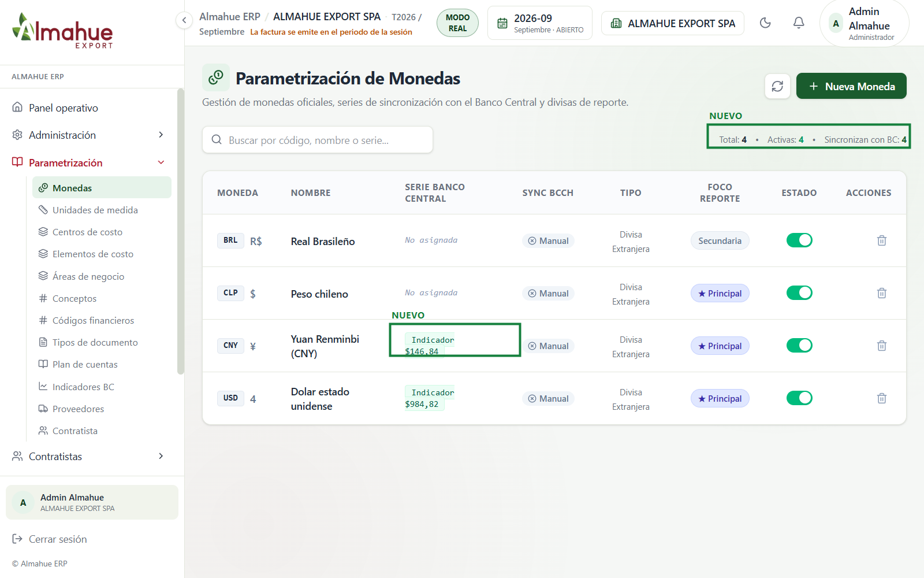Click the building icon beside ALMAHUE EXPORT SPA
Viewport: 924px width, 578px height.
pos(616,23)
